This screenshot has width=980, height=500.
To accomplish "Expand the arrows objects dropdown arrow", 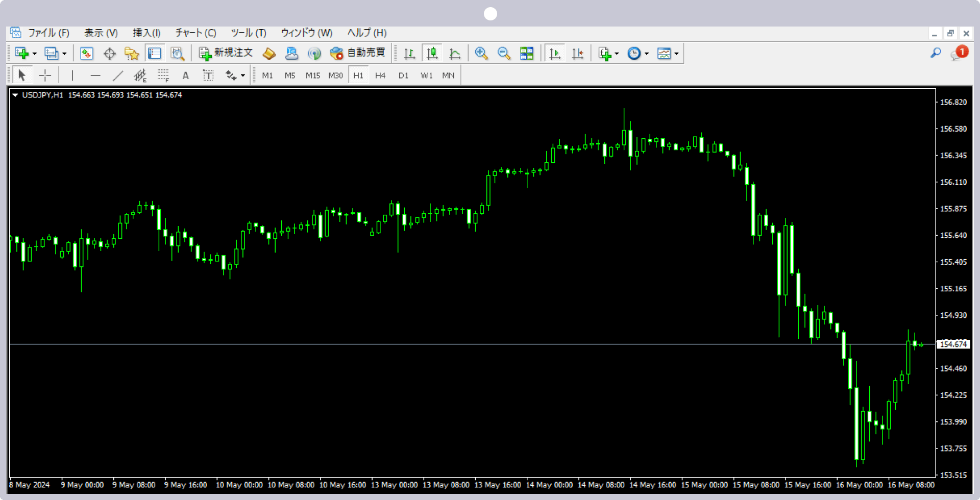I will point(243,76).
